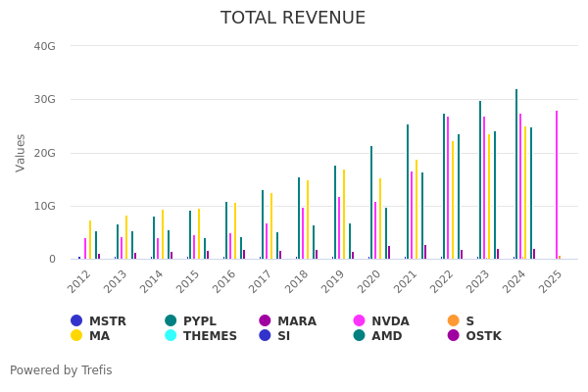This screenshot has width=588, height=392.
Task: Hide the PYPL legend series
Action: coord(171,321)
